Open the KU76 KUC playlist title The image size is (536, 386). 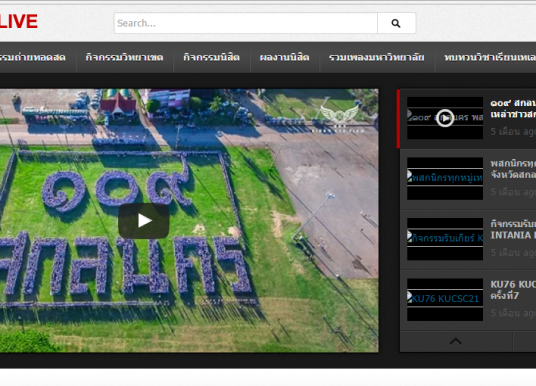[513, 290]
